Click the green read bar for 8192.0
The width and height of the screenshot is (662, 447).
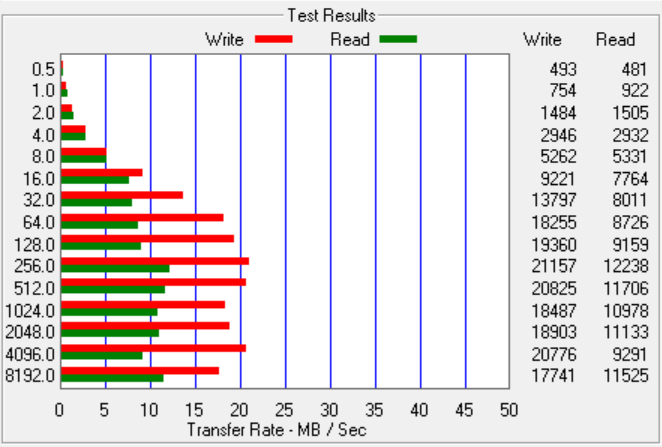[x=112, y=378]
